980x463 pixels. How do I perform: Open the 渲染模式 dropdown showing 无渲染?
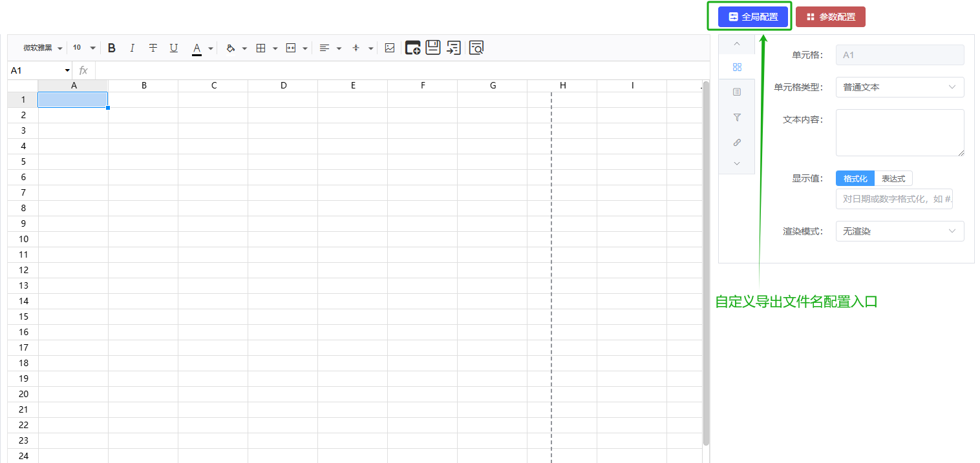[899, 231]
